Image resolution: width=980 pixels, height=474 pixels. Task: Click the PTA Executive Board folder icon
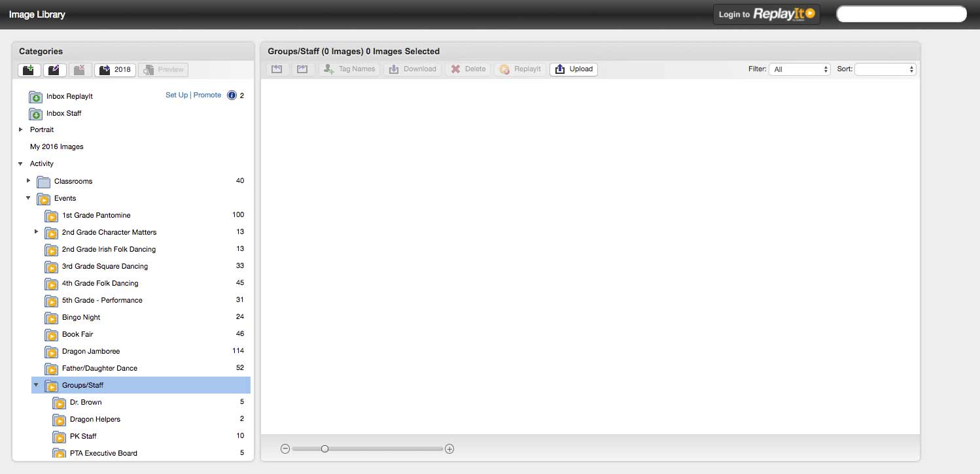tap(60, 453)
